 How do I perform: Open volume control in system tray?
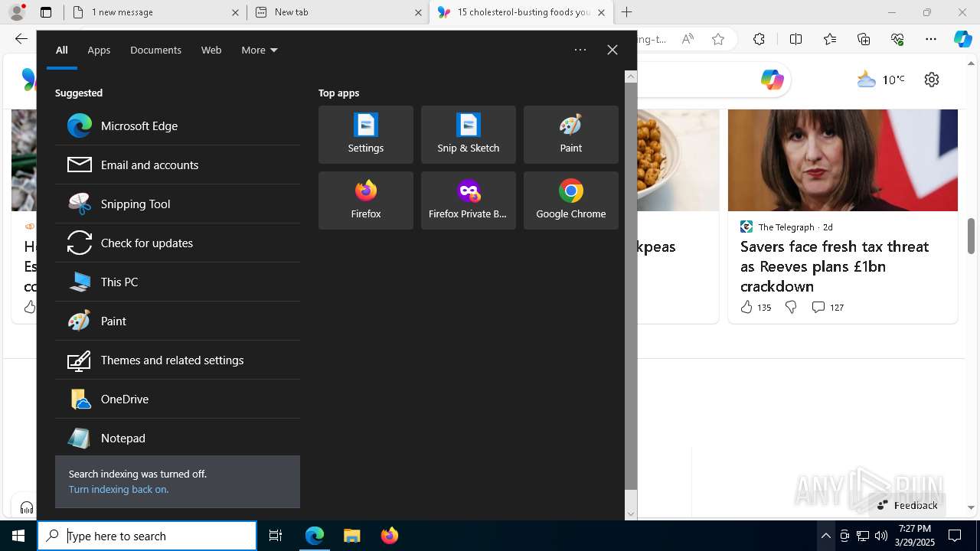[880, 536]
